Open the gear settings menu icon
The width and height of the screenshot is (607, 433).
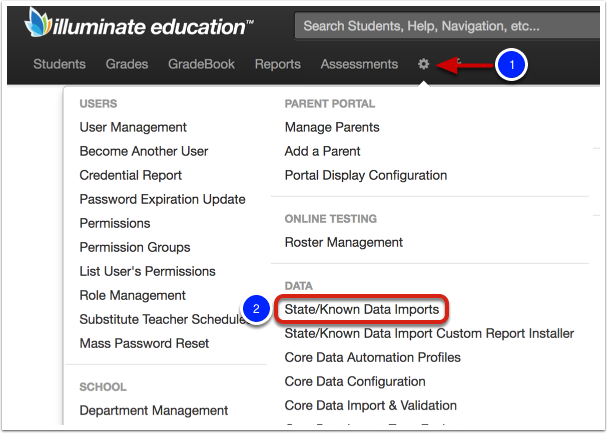424,64
